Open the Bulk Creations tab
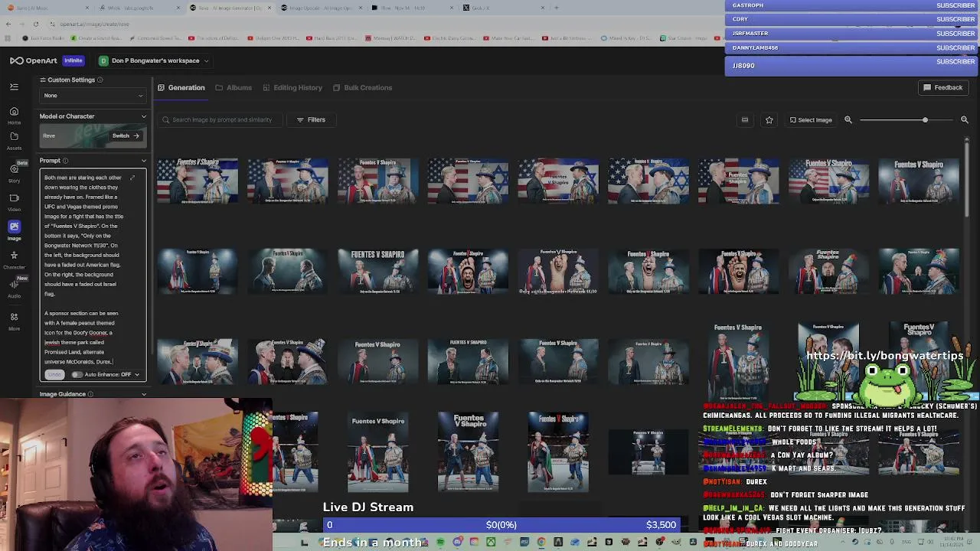980x551 pixels. tap(362, 87)
